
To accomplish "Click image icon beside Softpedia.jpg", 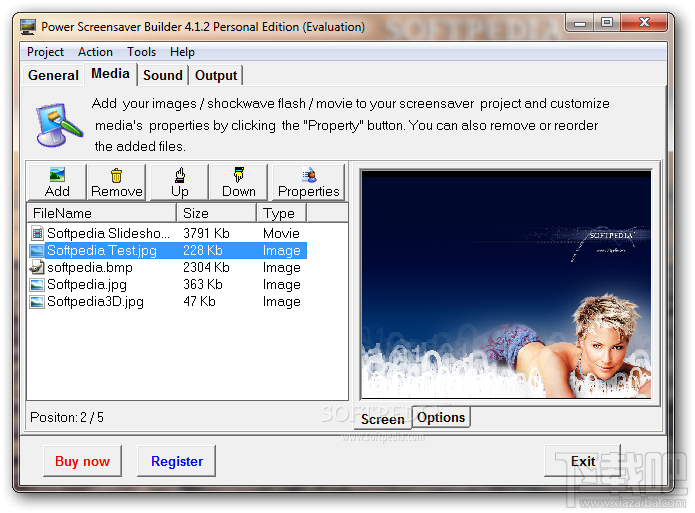I will click(37, 285).
